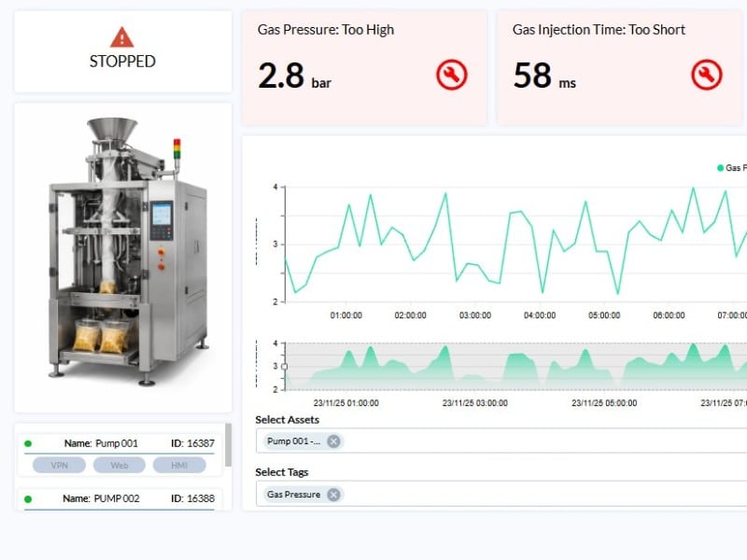Toggle the Gas Pressure series in chart legend
The width and height of the screenshot is (747, 560).
(730, 168)
